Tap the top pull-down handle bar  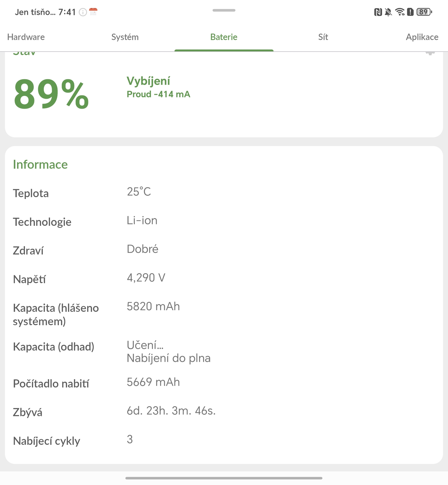pos(224,10)
